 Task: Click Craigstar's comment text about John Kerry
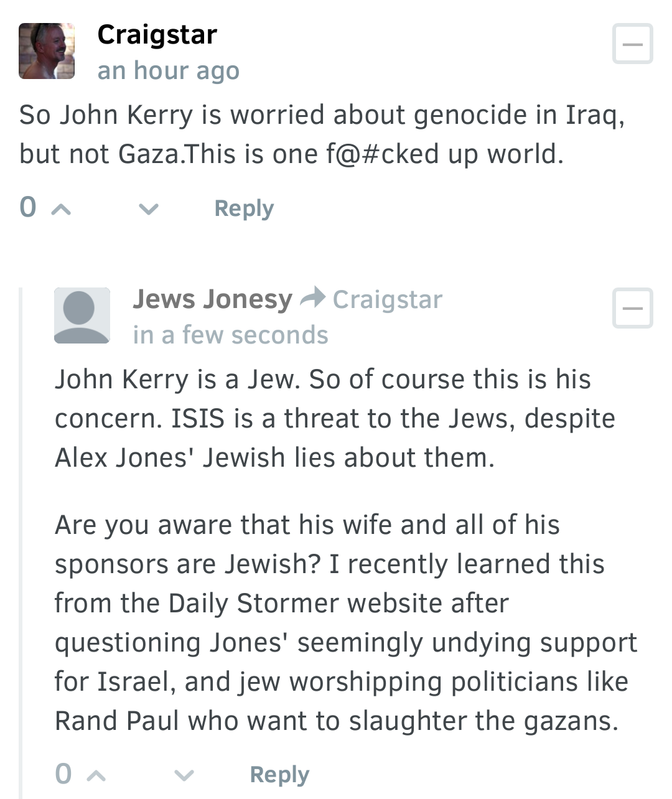click(x=322, y=134)
